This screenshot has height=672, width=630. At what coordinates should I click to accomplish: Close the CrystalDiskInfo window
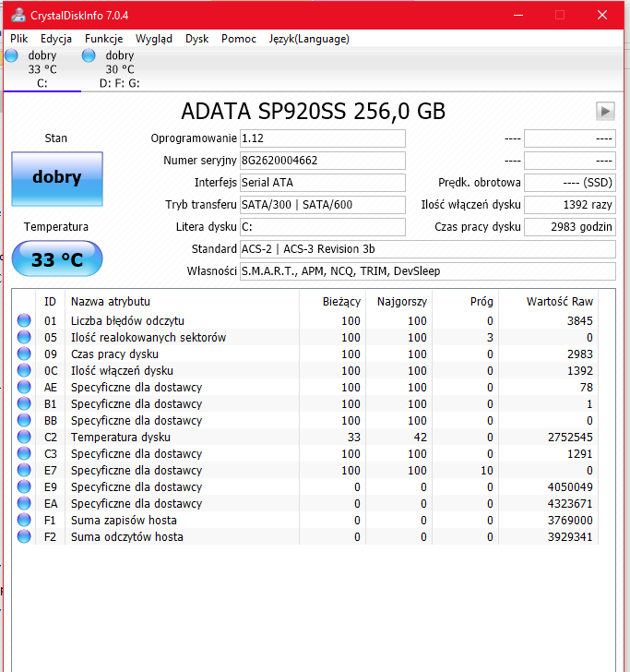(x=602, y=16)
